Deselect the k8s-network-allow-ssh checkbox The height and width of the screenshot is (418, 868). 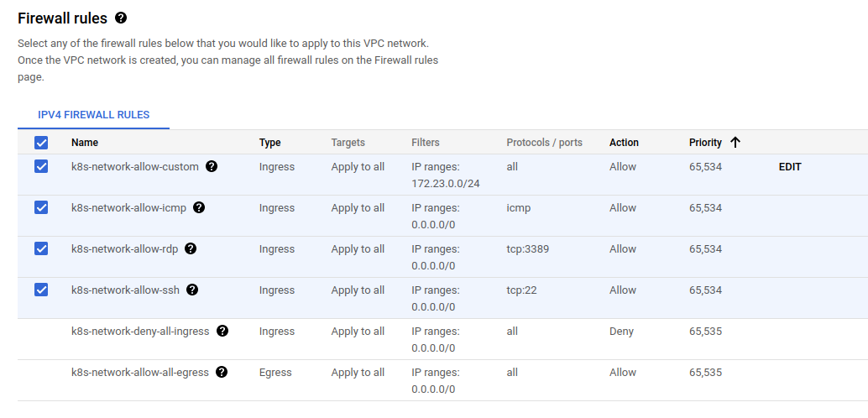[x=41, y=290]
